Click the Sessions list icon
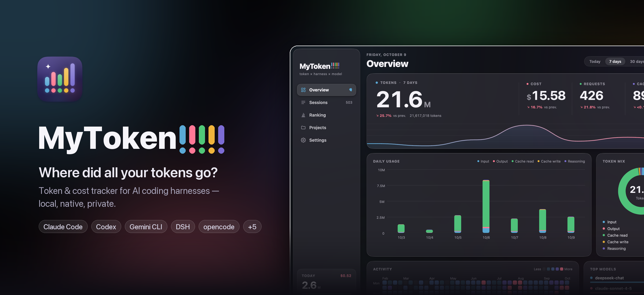Image resolution: width=644 pixels, height=295 pixels. pyautogui.click(x=303, y=102)
